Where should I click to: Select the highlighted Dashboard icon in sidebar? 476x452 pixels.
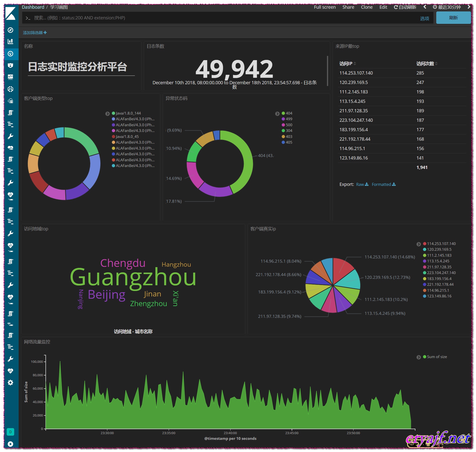point(10,54)
